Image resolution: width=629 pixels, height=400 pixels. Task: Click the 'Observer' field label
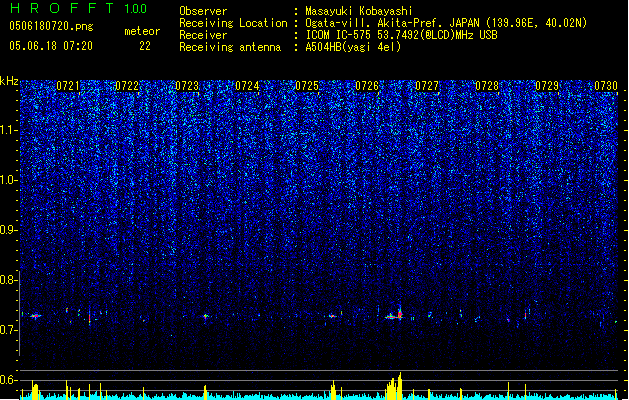click(203, 11)
